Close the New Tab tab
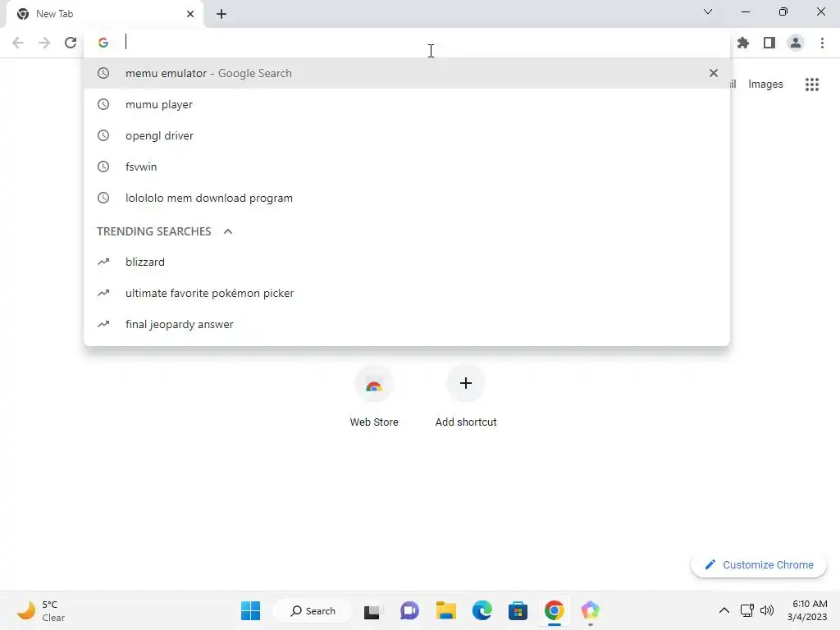 190,14
